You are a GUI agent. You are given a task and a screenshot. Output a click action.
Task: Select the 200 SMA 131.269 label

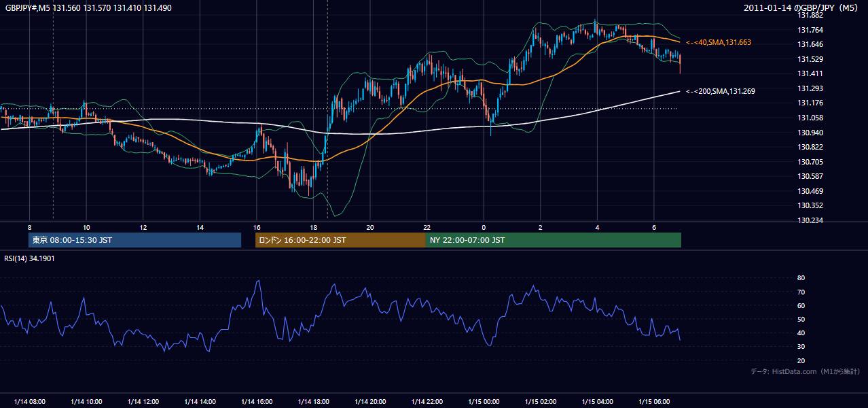720,91
